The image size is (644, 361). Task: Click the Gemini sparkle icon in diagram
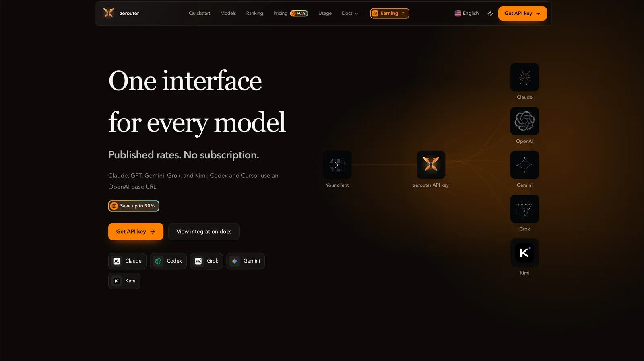(x=524, y=165)
